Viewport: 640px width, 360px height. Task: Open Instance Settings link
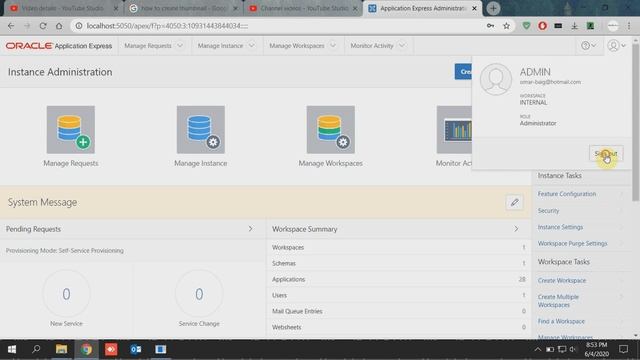click(x=560, y=227)
